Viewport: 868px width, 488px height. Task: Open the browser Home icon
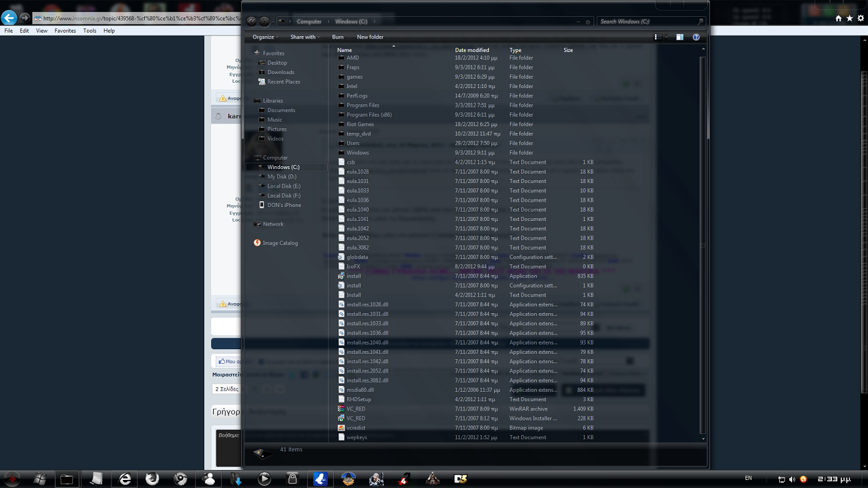pos(839,18)
